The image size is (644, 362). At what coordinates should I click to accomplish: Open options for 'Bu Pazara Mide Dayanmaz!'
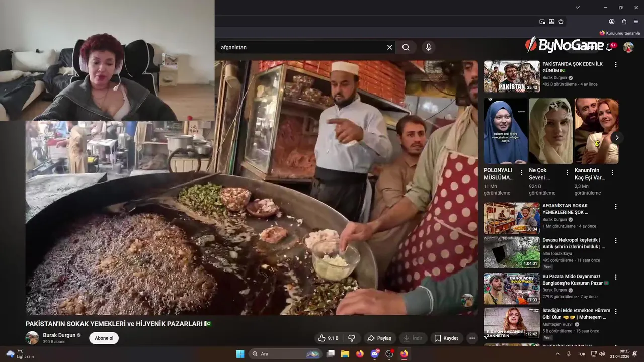615,277
